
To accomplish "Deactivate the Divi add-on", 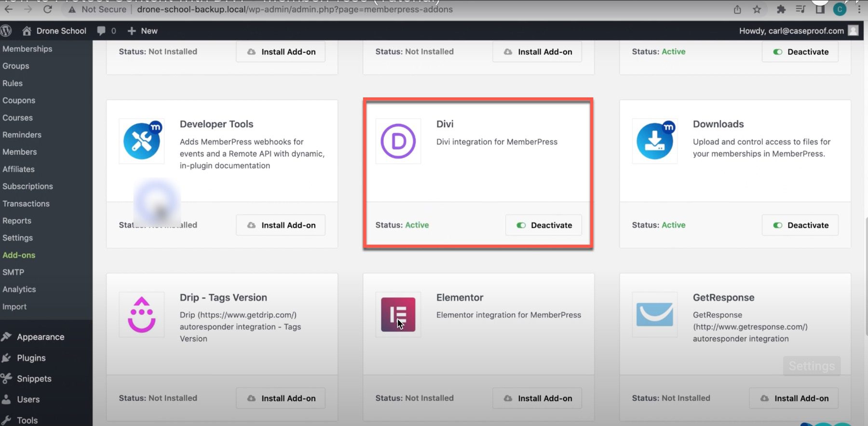I will point(543,225).
